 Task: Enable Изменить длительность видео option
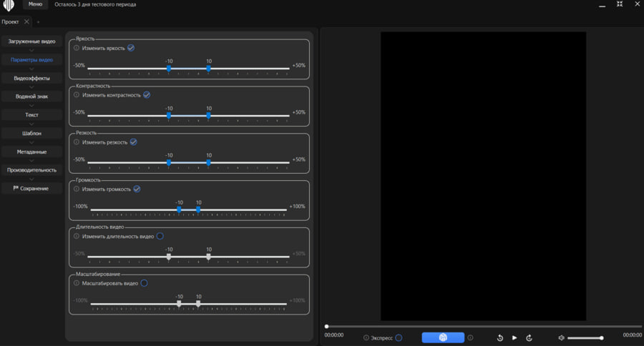[160, 237]
